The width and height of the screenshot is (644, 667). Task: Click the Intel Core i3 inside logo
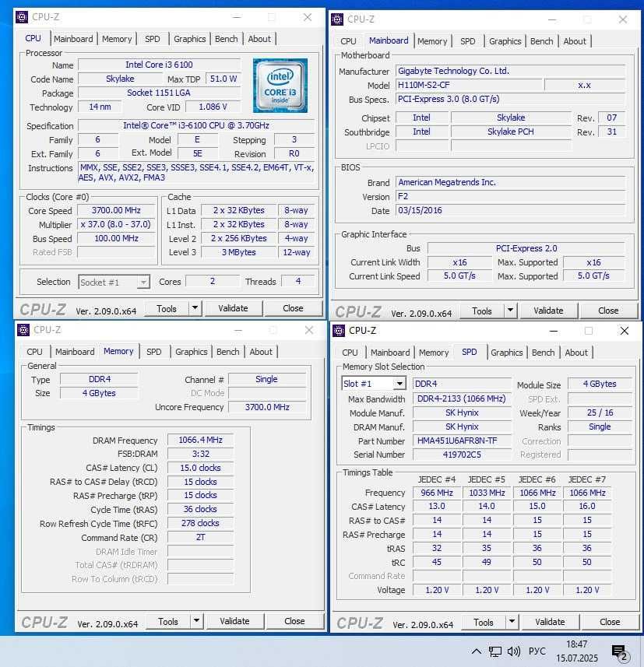280,86
